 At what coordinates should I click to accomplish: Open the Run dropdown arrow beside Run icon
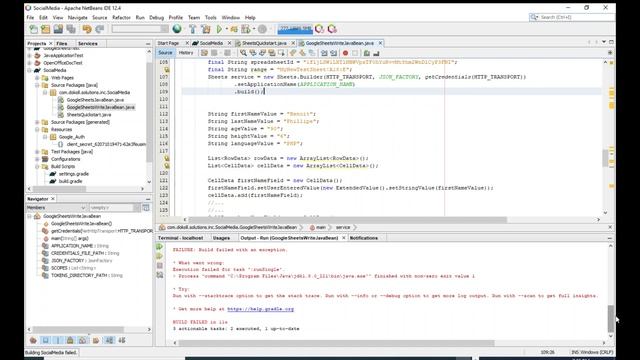tap(227, 29)
